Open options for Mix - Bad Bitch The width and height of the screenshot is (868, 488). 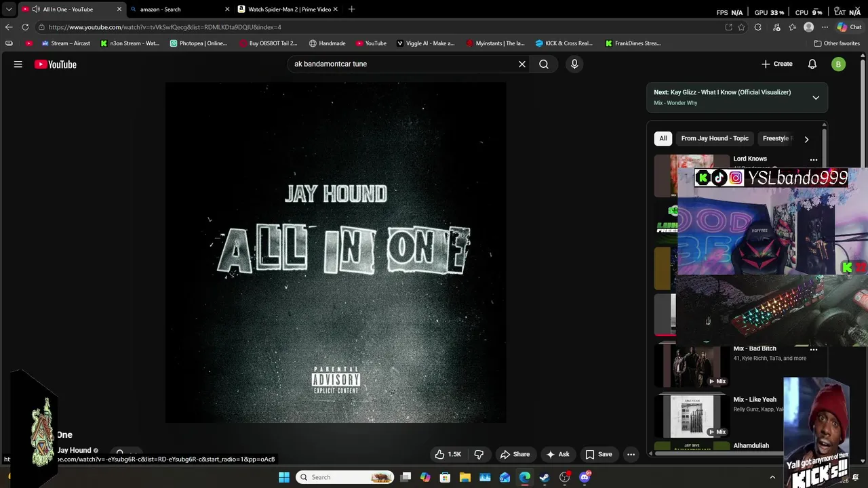(814, 350)
